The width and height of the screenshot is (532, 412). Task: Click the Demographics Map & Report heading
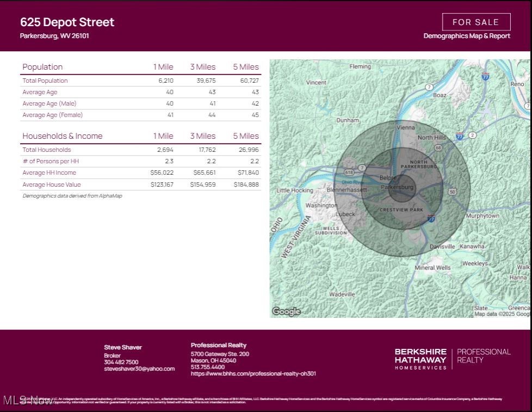(467, 36)
